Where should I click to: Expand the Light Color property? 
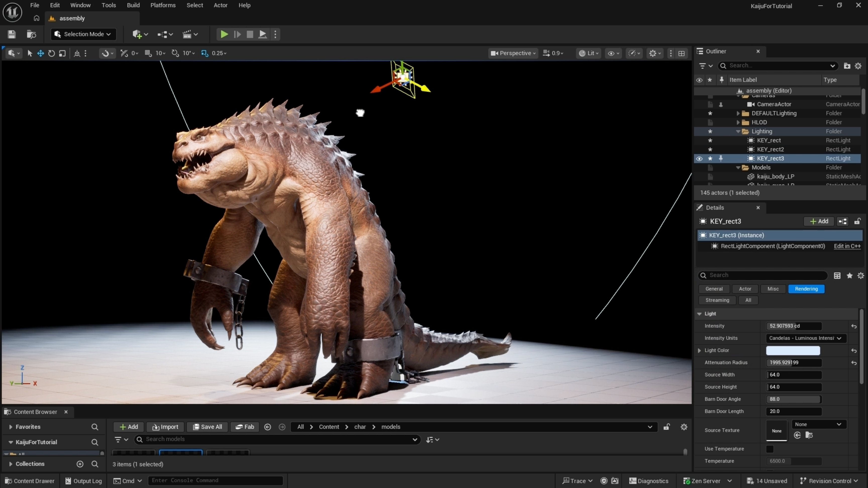699,351
